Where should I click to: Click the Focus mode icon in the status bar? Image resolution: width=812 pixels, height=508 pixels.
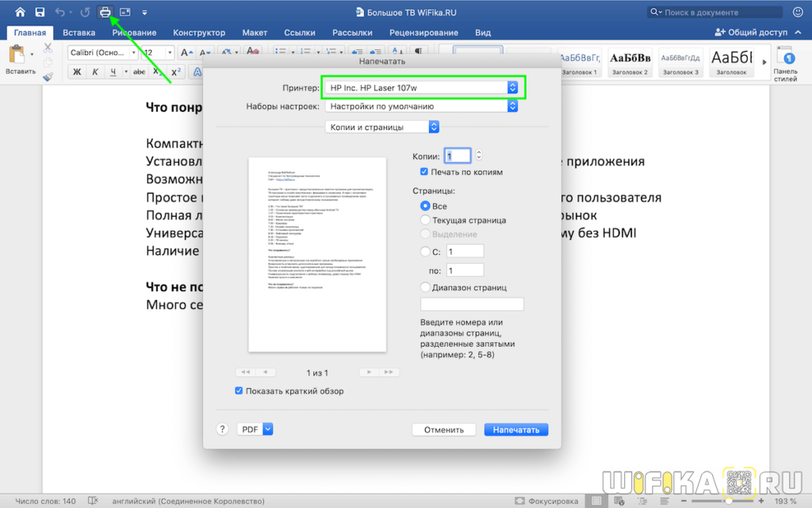[523, 501]
